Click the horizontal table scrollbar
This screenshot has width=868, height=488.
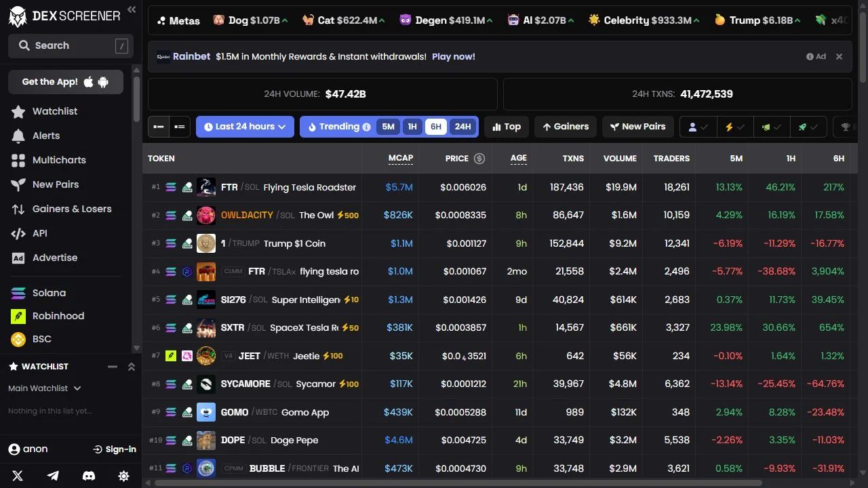click(458, 483)
